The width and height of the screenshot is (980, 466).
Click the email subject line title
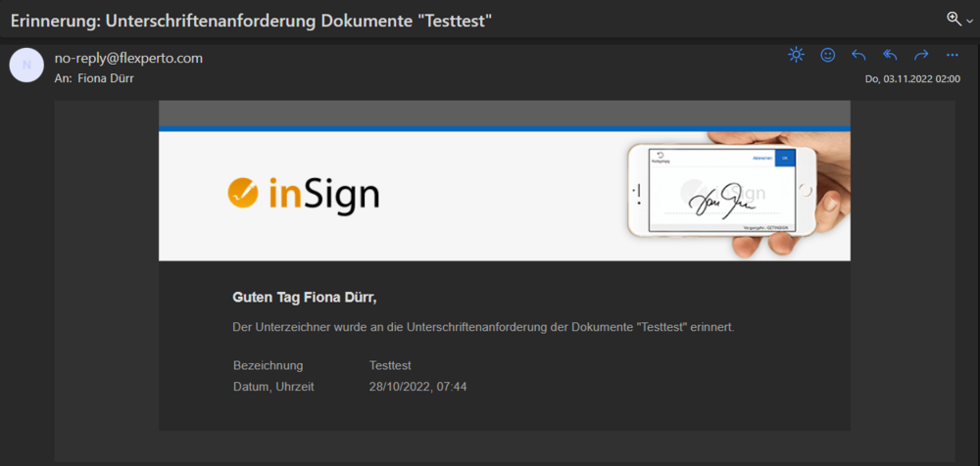tap(252, 20)
